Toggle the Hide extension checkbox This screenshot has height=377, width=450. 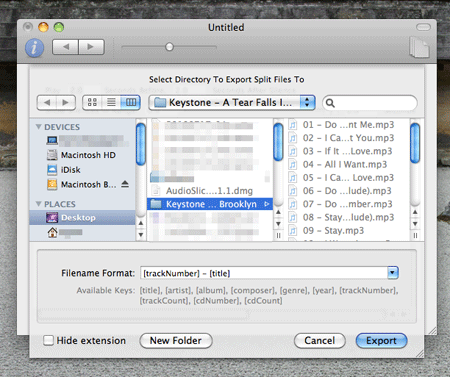(48, 340)
